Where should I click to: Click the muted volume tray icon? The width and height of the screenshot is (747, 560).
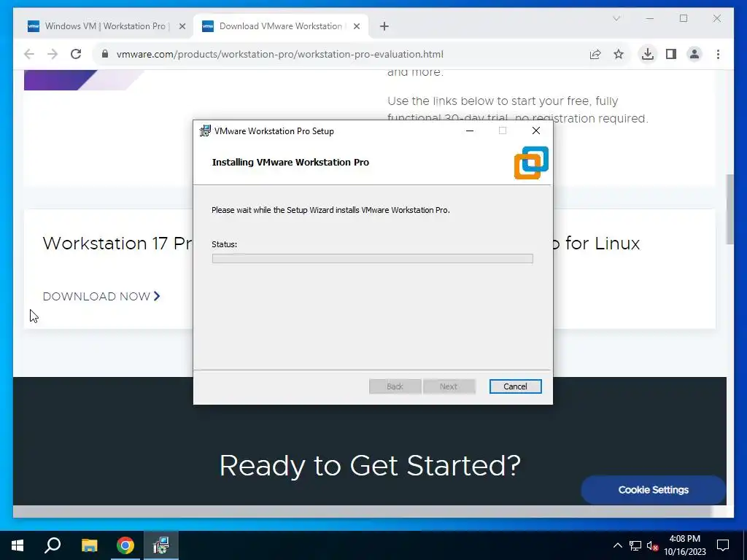click(x=653, y=545)
